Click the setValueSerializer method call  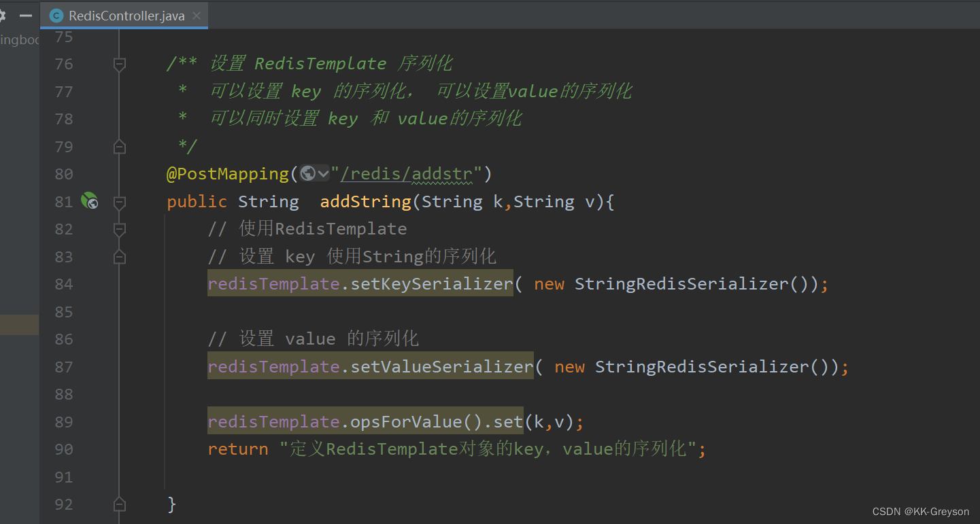point(441,367)
